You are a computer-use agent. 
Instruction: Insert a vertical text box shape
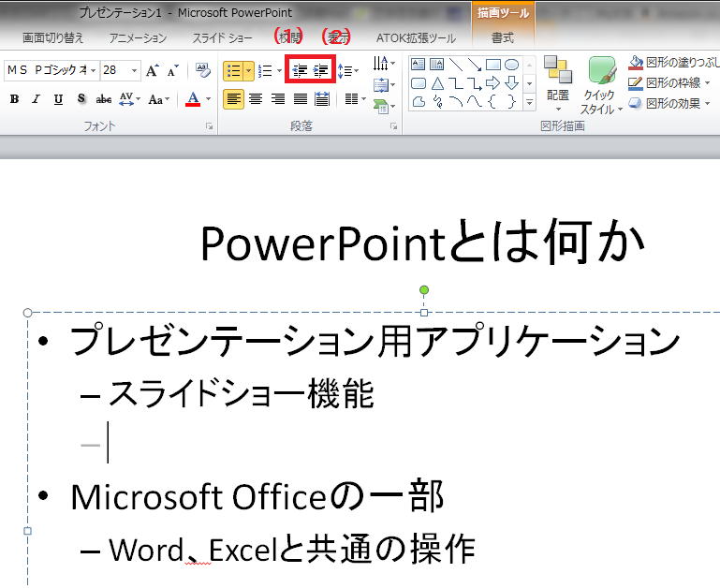point(436,65)
